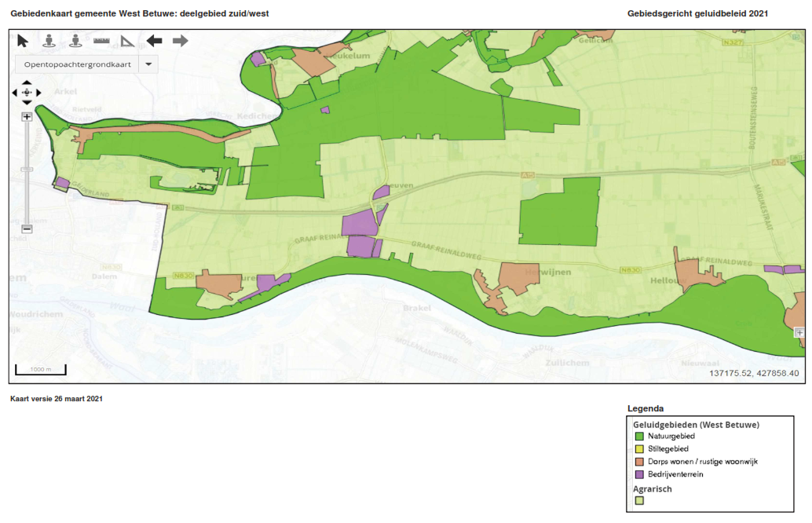This screenshot has height=523, width=812.
Task: Select the arrow pointer tool
Action: tap(23, 41)
